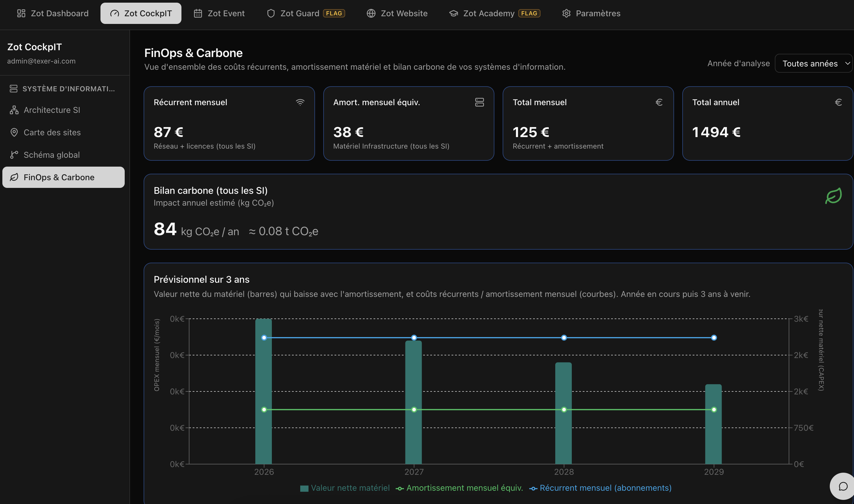This screenshot has height=504, width=854.
Task: Click the Zot Guard shield icon
Action: [x=271, y=13]
